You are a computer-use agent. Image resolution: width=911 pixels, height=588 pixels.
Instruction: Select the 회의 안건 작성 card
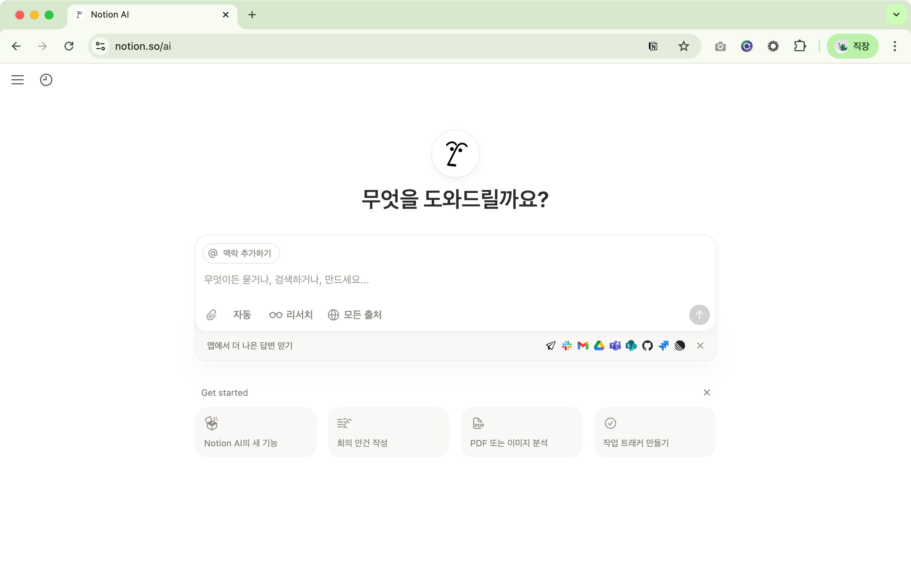(x=388, y=432)
